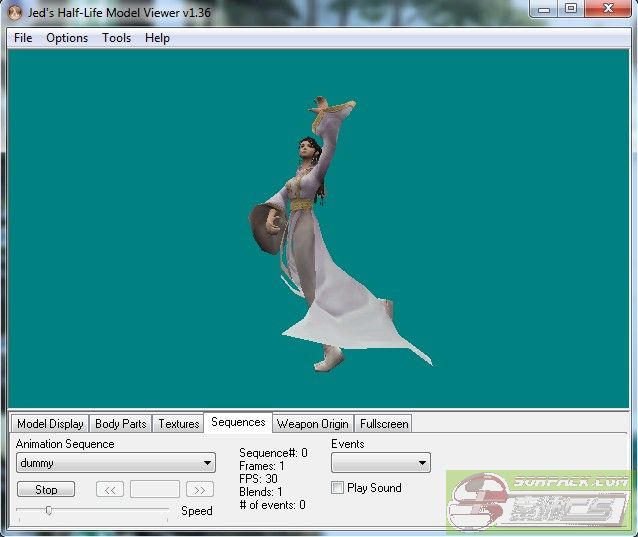The image size is (638, 537).
Task: Open the Help menu
Action: 157,38
